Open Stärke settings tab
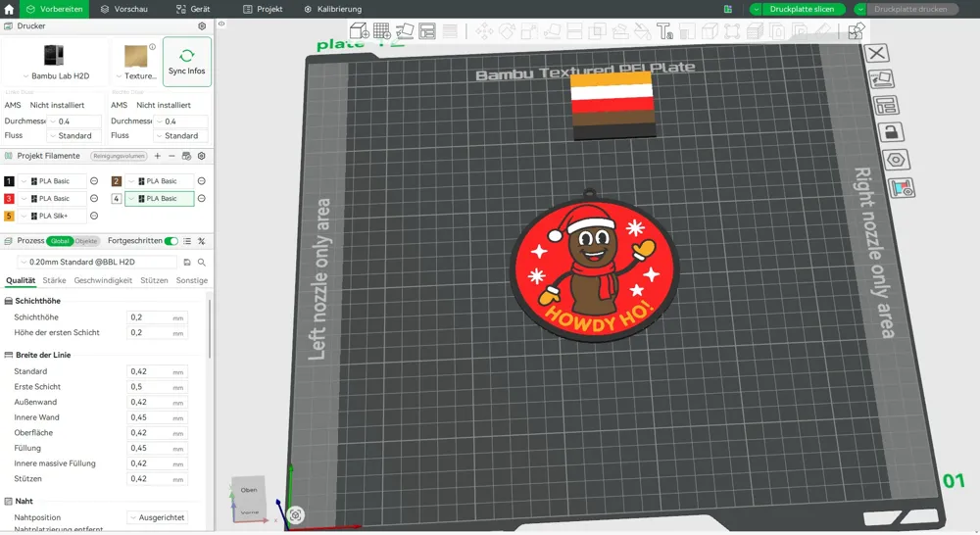The image size is (980, 535). (x=54, y=280)
